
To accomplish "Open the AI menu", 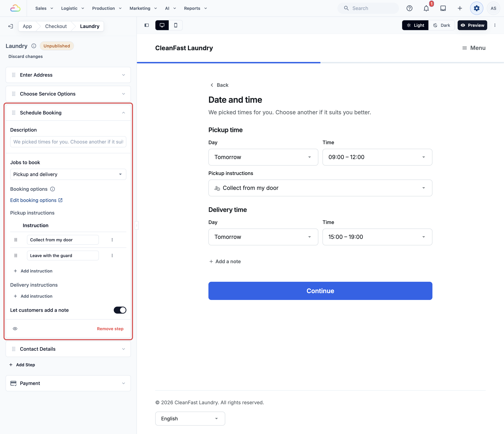I will coord(170,8).
